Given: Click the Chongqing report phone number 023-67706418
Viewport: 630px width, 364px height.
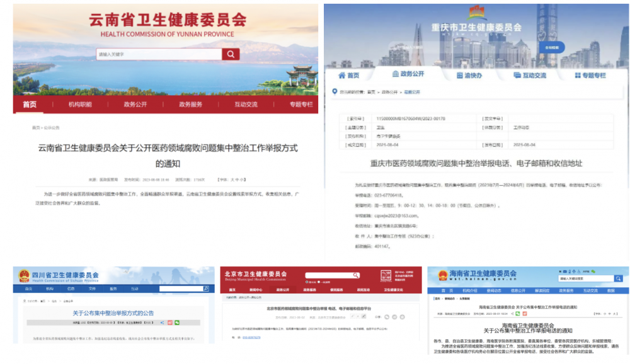Looking at the screenshot, I should tap(389, 195).
